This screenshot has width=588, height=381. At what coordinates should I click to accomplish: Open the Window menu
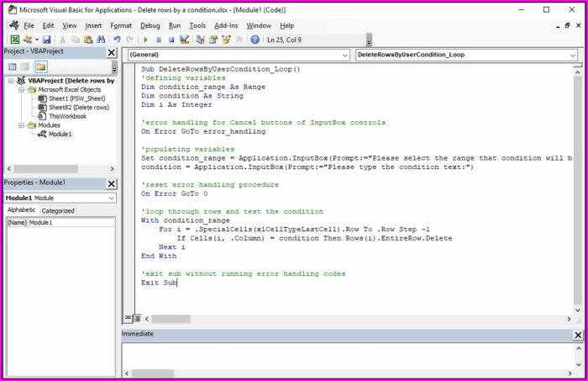(x=259, y=25)
